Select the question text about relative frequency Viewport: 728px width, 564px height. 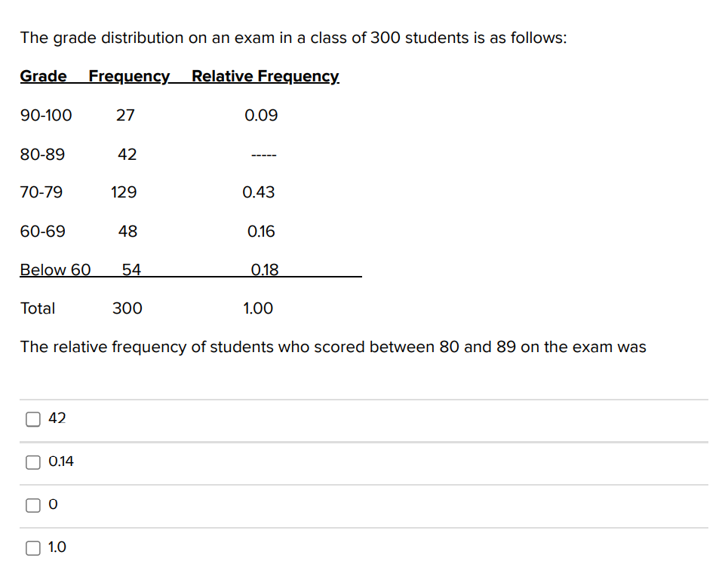[333, 347]
